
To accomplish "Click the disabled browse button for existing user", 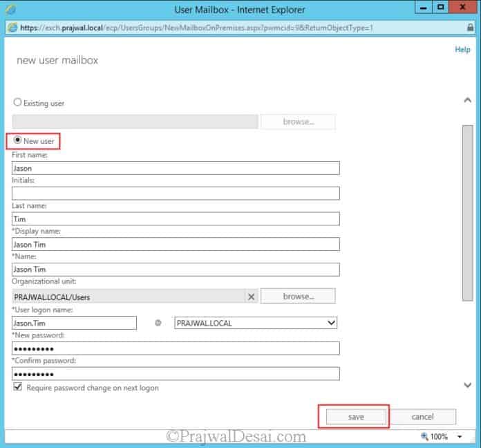I will click(298, 122).
